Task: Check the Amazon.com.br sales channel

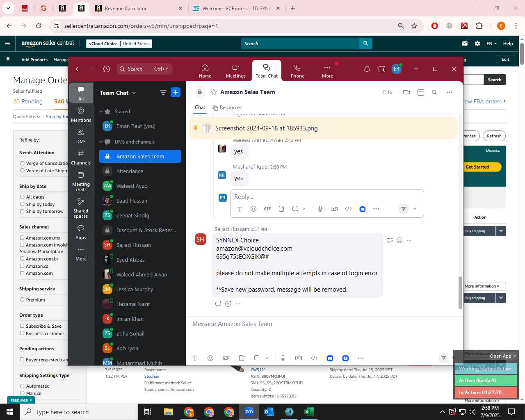Action: tap(22, 258)
